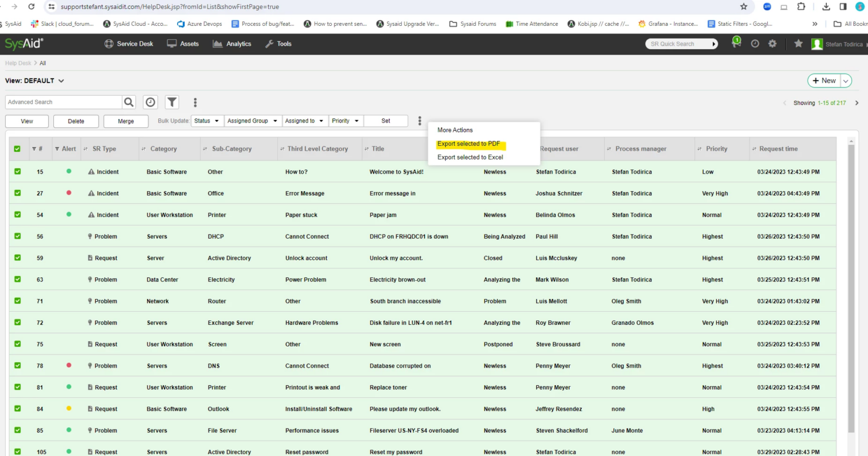Deselect the checkbox on ticket 105
The width and height of the screenshot is (868, 456).
pos(17,452)
